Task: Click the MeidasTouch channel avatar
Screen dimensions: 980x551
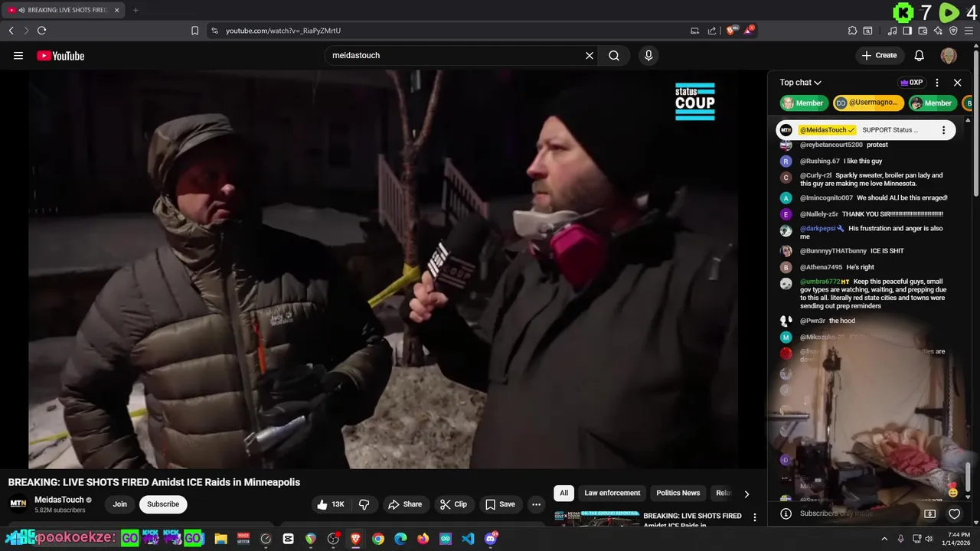Action: [18, 504]
